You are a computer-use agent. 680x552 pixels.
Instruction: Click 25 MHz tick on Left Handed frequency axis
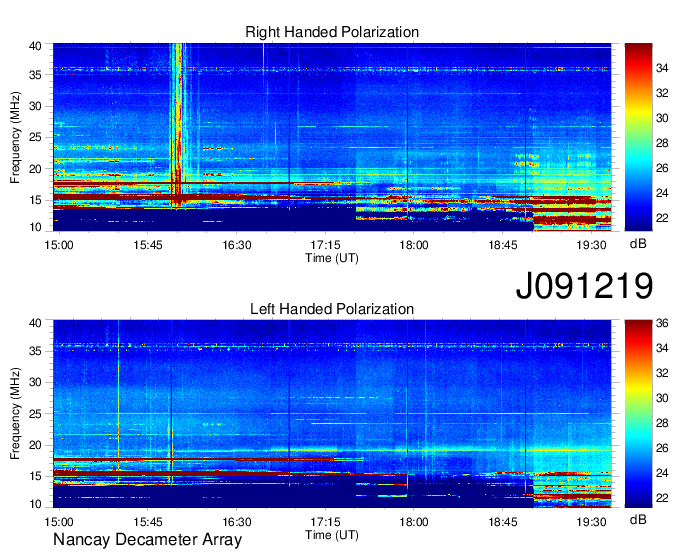tap(35, 414)
